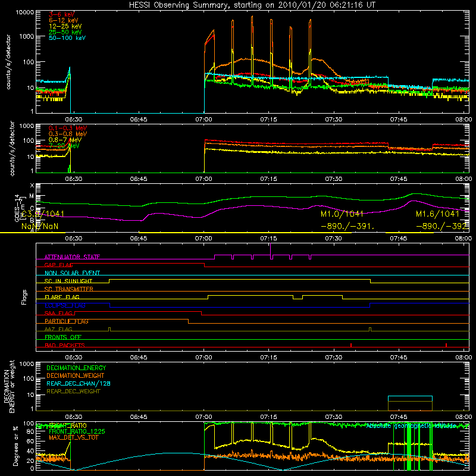The width and height of the screenshot is (476, 476).
Task: Select the FRONTS_OFF flag label
Action: pyautogui.click(x=63, y=337)
